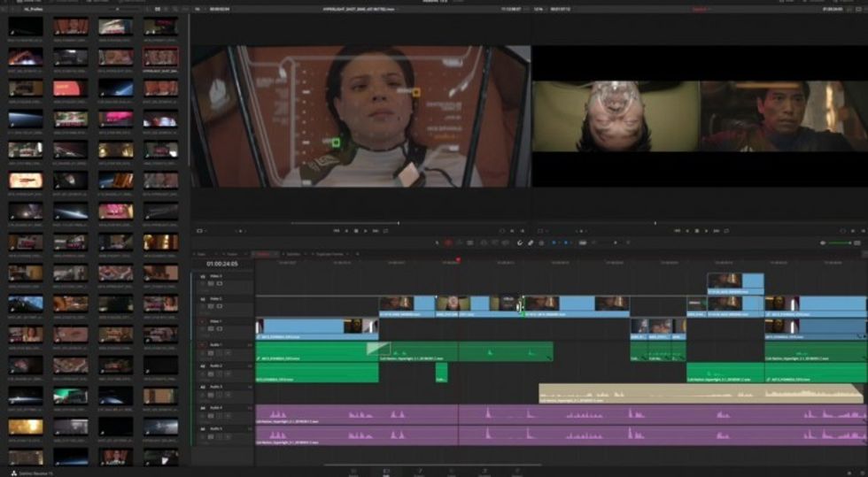Select the beige audio clip on Audio 3
This screenshot has width=868, height=477.
click(701, 393)
